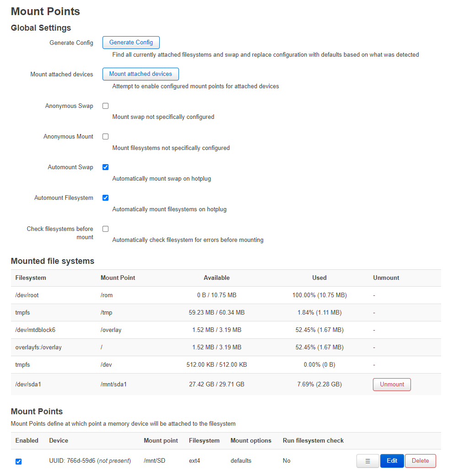This screenshot has height=476, width=464.
Task: Disable the Automount Swap checkbox
Action: pos(105,167)
